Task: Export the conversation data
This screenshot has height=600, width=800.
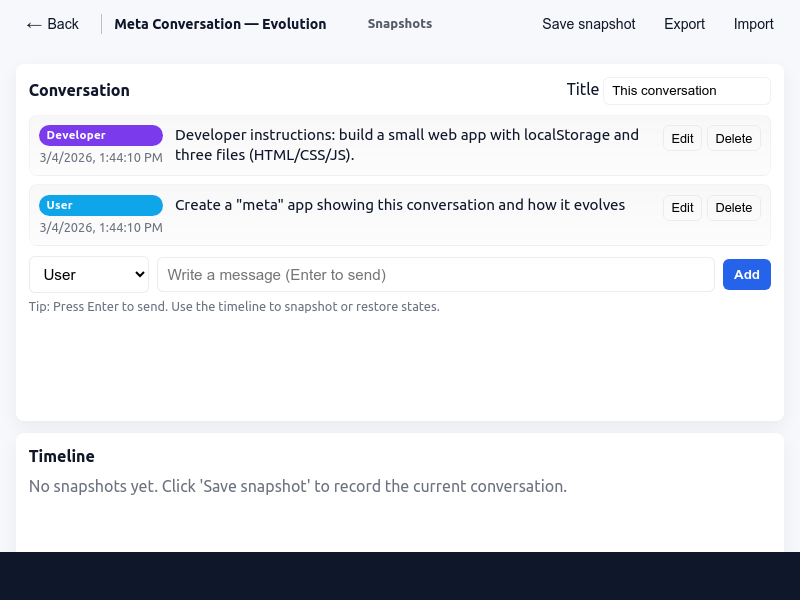Action: (684, 24)
